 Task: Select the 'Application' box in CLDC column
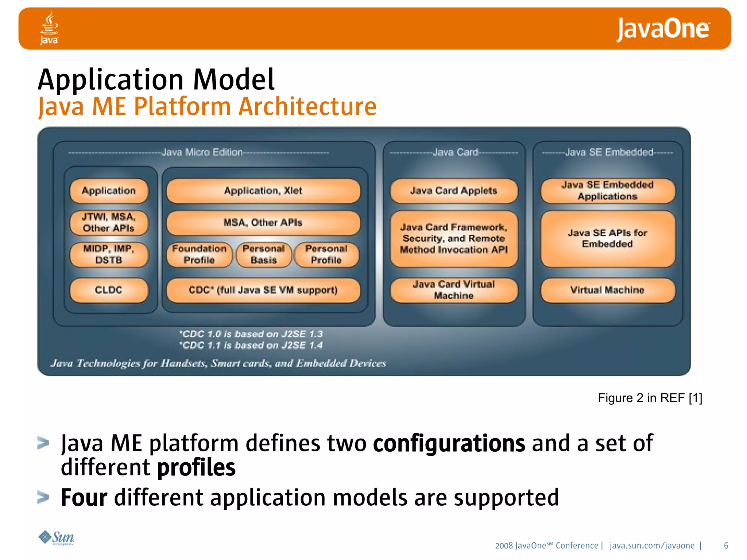pos(109,191)
